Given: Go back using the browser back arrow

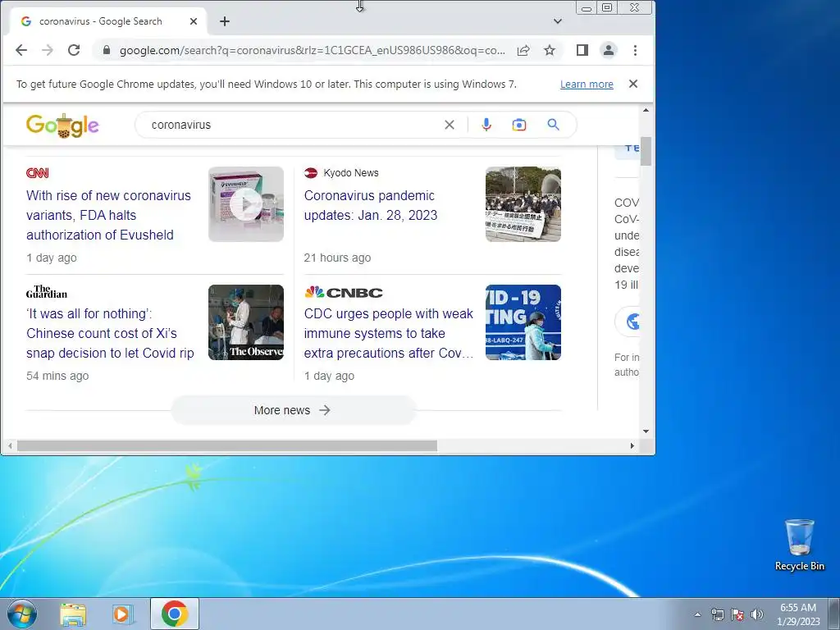Looking at the screenshot, I should [x=21, y=50].
